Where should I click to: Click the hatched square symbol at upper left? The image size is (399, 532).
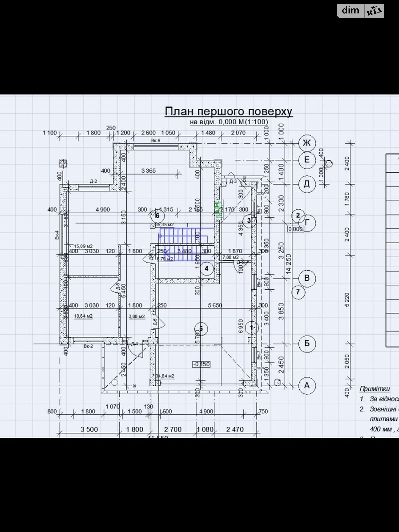pyautogui.click(x=63, y=163)
